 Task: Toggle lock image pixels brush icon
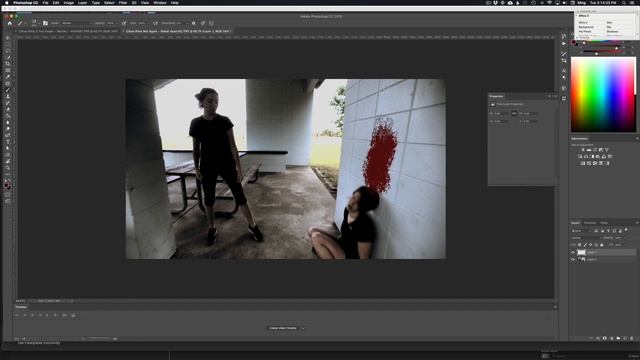(x=585, y=244)
